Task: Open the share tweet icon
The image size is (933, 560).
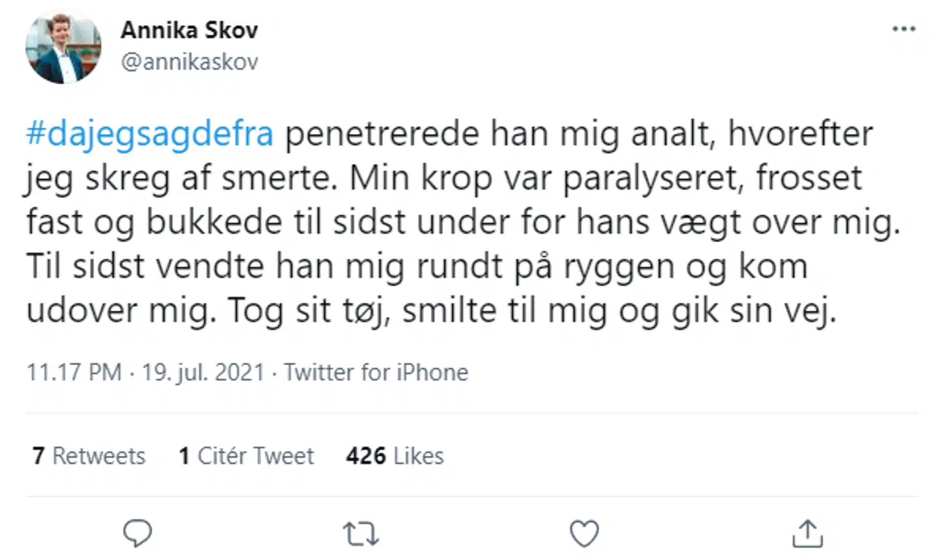Action: 807,533
